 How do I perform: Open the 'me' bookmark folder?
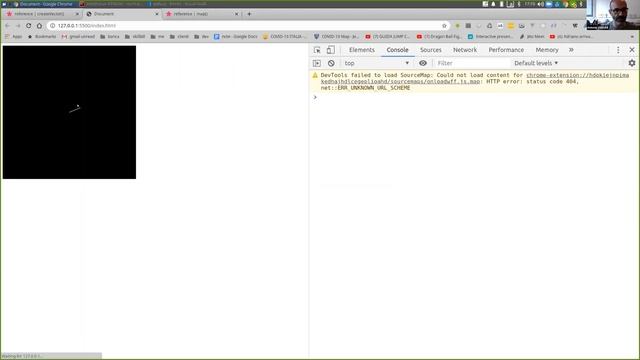coord(157,37)
